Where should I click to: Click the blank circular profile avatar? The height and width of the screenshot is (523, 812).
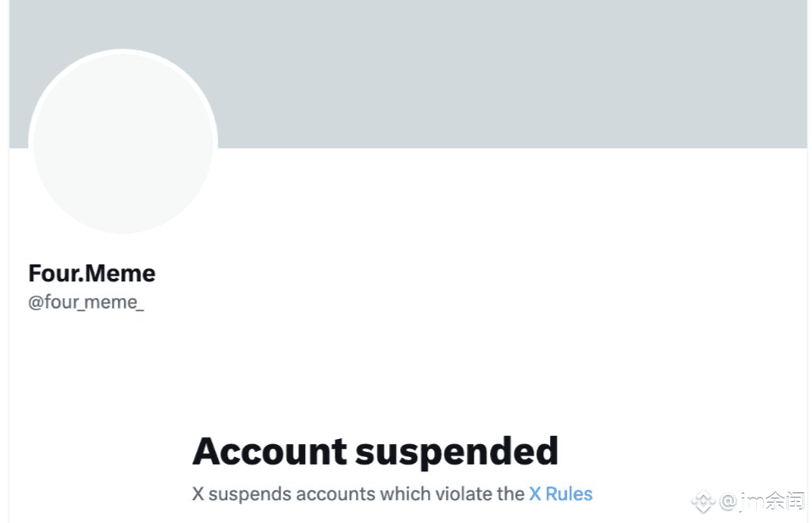click(x=123, y=142)
